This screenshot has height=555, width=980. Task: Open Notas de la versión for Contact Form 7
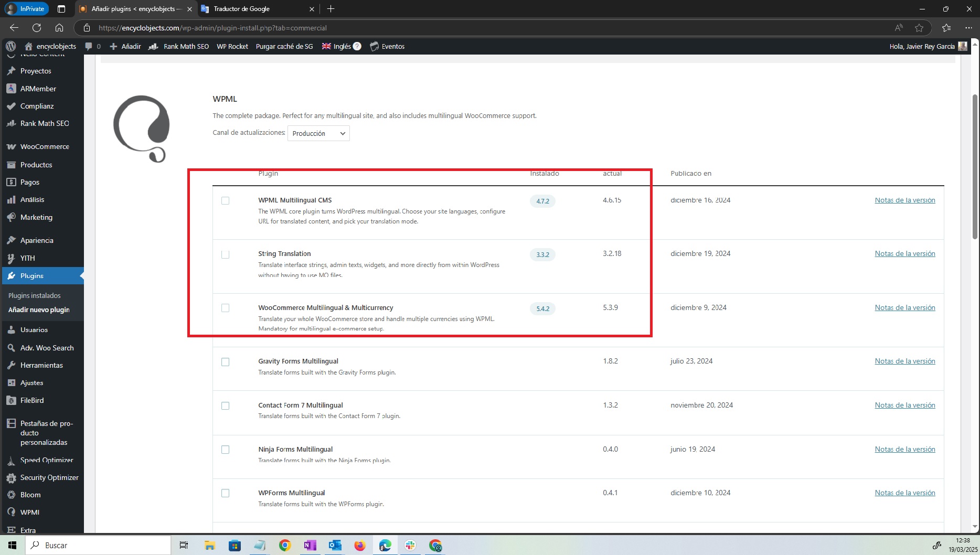tap(905, 405)
